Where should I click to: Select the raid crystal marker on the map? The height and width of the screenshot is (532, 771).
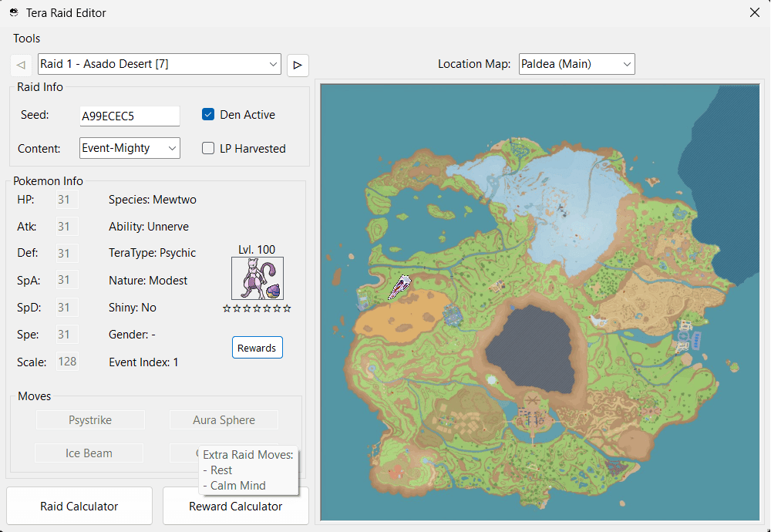point(400,288)
